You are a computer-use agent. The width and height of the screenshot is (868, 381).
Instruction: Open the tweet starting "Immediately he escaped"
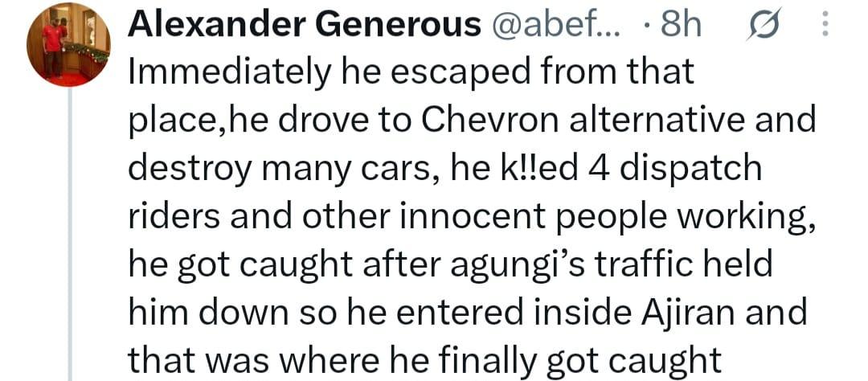pos(473,216)
